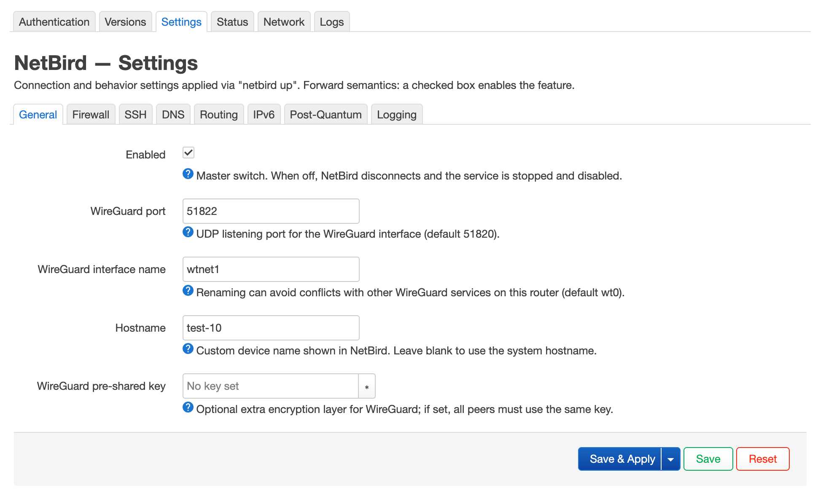Click the 'Renaming can avoid conflicts' description text
Screen dimensions: 818x504
(410, 292)
